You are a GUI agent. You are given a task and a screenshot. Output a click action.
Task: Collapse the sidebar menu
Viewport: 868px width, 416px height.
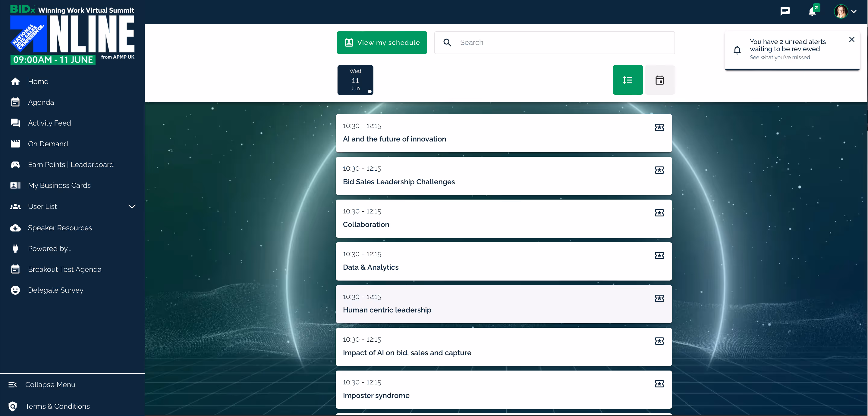tap(50, 384)
